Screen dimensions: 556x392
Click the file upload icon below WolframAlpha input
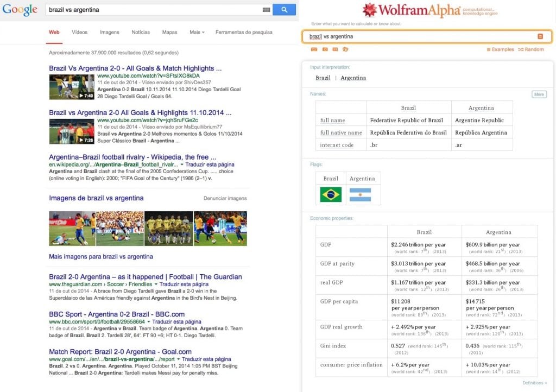point(345,49)
